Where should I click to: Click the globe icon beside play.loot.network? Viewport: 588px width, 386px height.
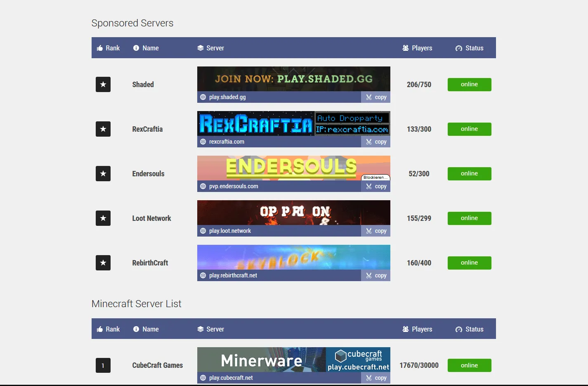click(x=203, y=231)
